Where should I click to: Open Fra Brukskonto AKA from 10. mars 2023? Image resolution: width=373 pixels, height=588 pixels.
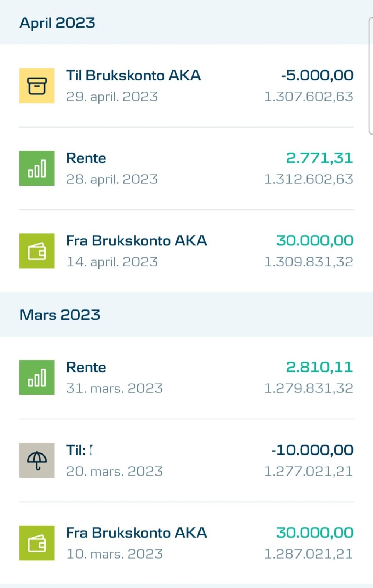click(x=186, y=543)
